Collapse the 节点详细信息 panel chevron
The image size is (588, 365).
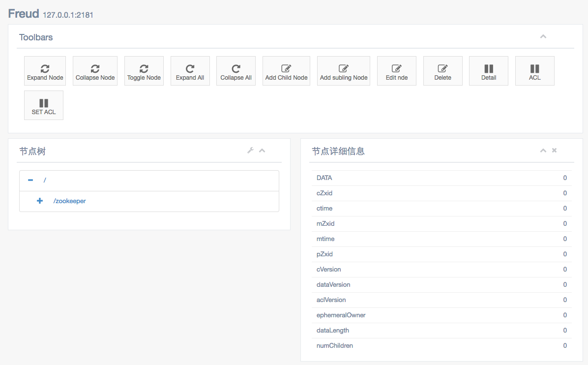click(x=543, y=151)
